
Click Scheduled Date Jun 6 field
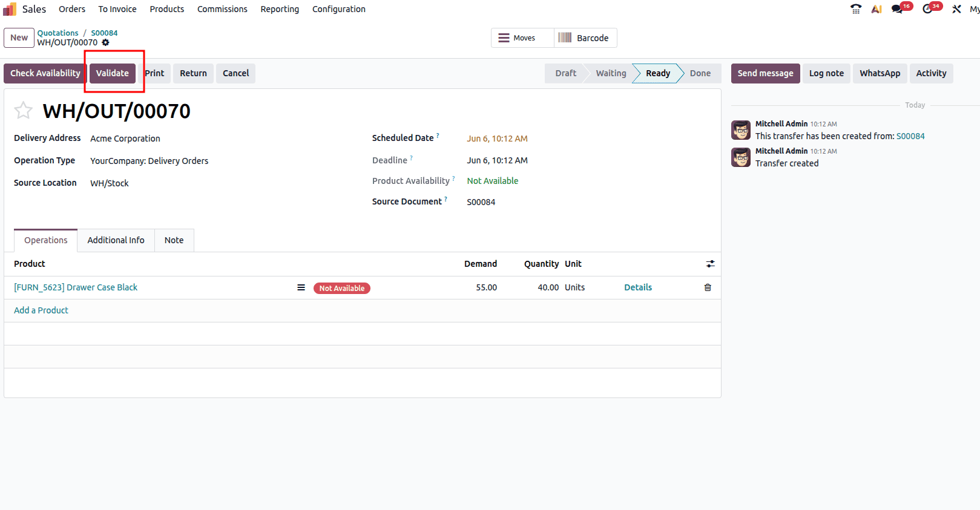coord(497,139)
